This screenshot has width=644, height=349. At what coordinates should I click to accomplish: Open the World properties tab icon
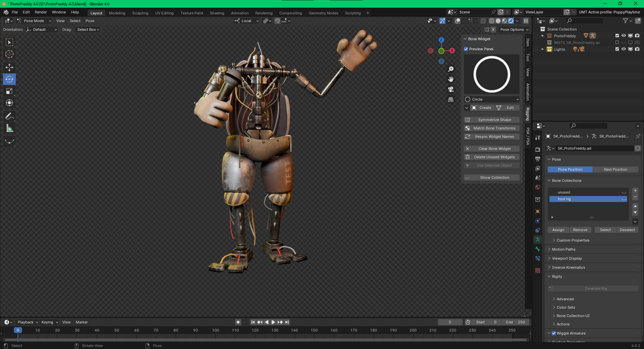(538, 187)
